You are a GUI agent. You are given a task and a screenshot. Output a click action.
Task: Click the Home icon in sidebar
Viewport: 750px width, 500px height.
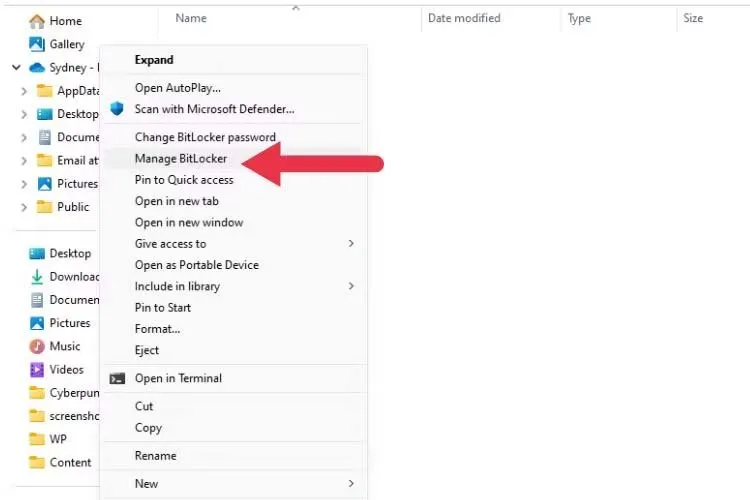pyautogui.click(x=37, y=20)
